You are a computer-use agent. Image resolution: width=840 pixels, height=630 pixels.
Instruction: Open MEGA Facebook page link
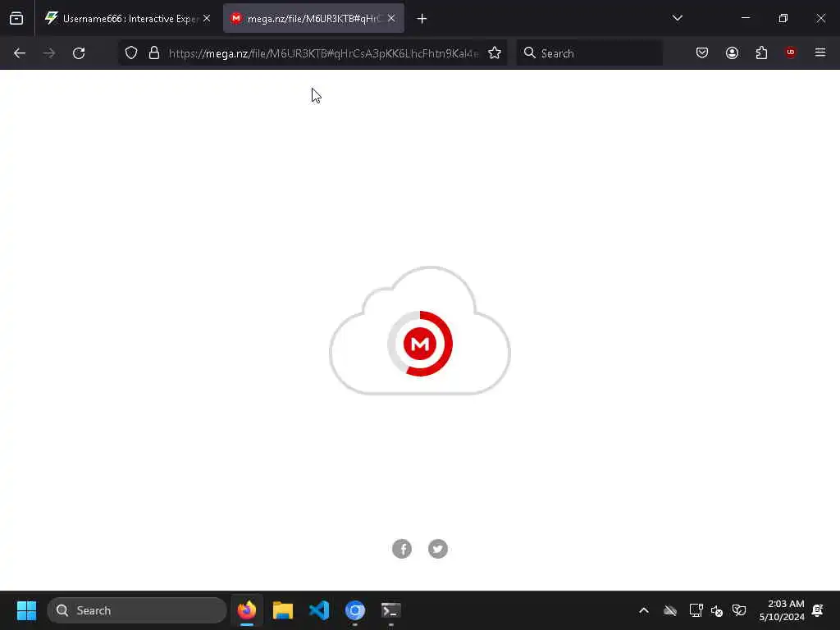pos(402,549)
